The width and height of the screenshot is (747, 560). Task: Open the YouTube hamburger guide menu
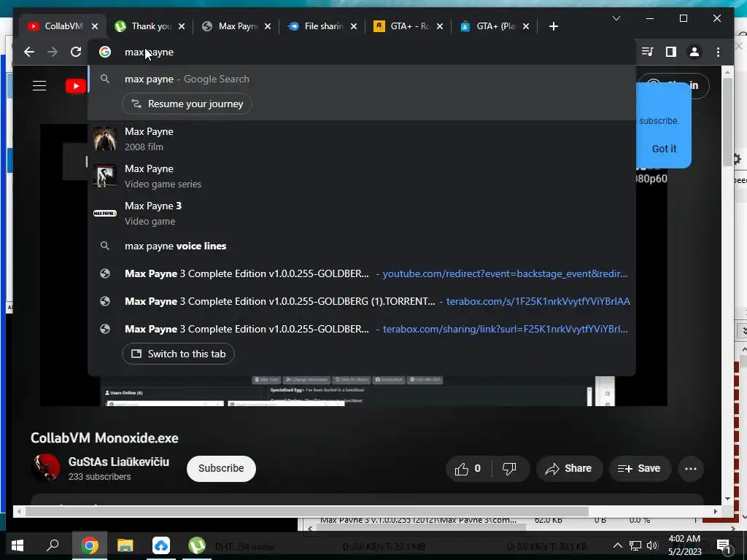(39, 86)
